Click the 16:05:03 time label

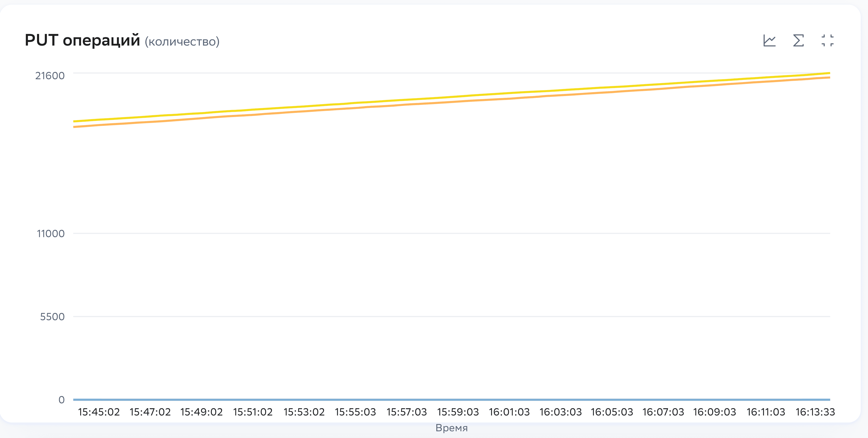tap(612, 412)
